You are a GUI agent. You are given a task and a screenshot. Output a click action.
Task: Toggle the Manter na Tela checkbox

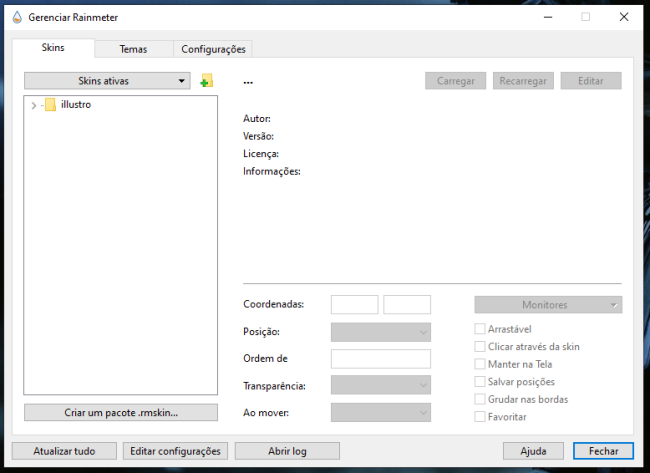tap(480, 364)
